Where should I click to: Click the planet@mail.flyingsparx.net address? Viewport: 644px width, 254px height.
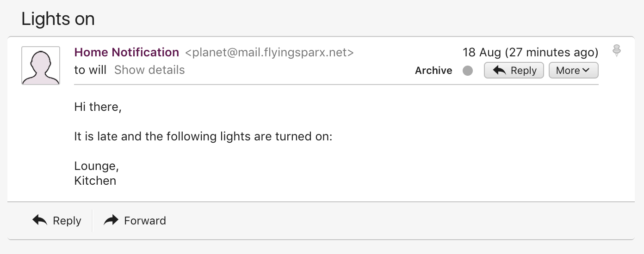(x=269, y=53)
